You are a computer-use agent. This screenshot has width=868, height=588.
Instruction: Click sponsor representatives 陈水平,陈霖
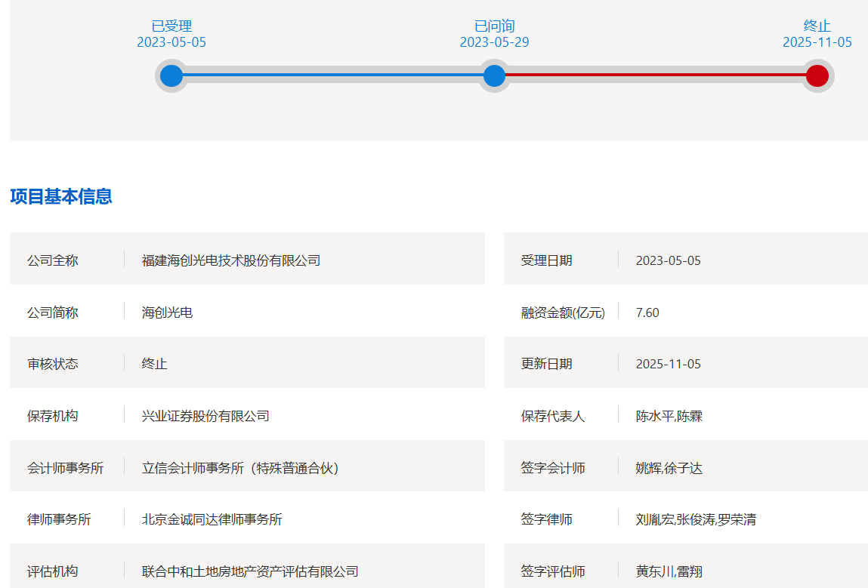[669, 416]
